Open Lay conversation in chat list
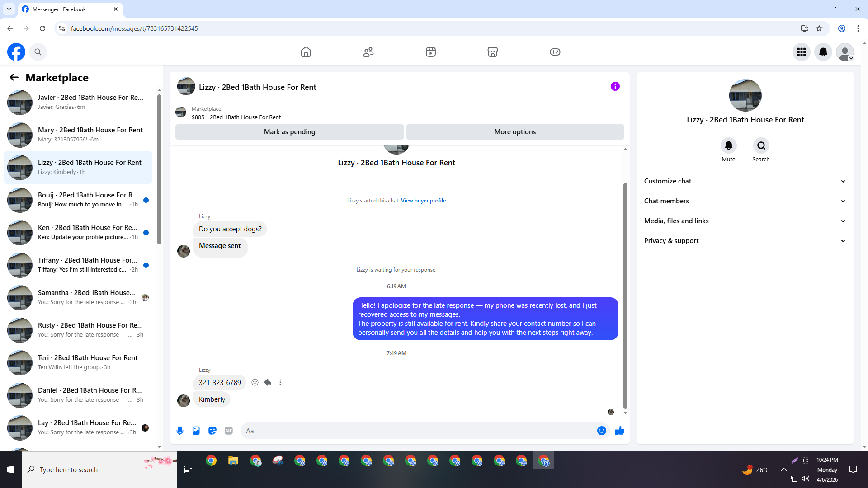 (x=78, y=427)
